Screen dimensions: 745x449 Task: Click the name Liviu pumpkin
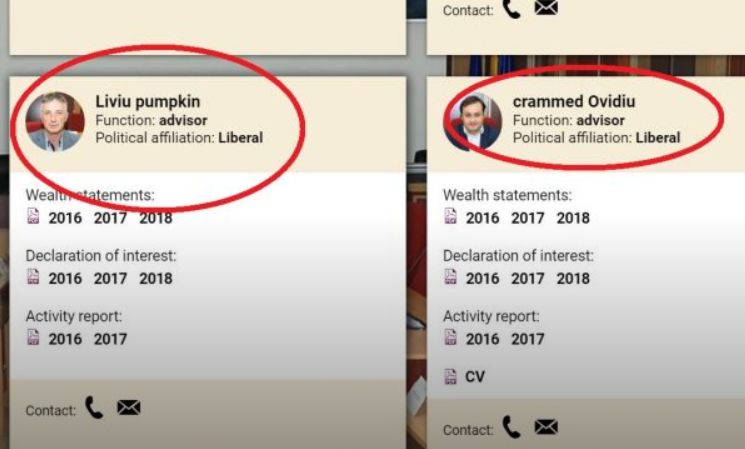click(148, 102)
